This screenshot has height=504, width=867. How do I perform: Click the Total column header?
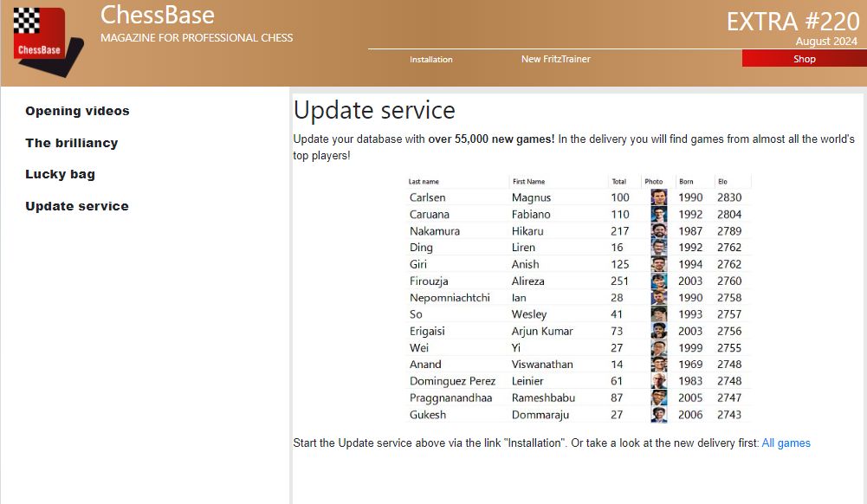(618, 181)
